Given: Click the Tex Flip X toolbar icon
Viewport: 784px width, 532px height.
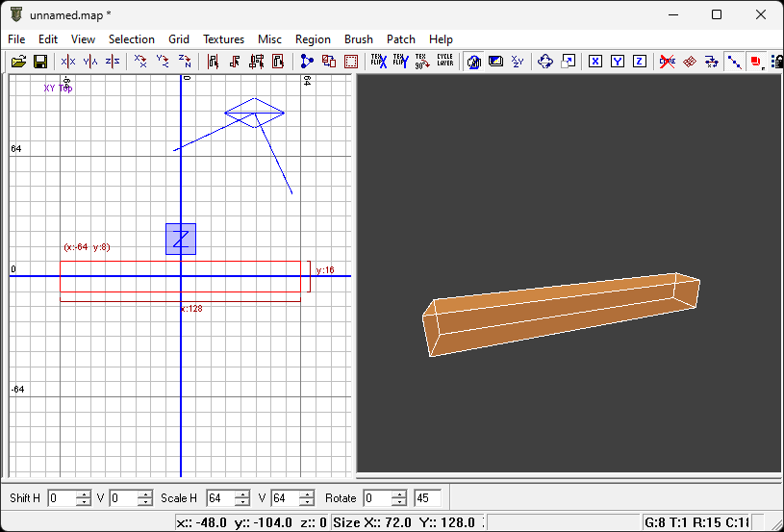Looking at the screenshot, I should click(379, 62).
